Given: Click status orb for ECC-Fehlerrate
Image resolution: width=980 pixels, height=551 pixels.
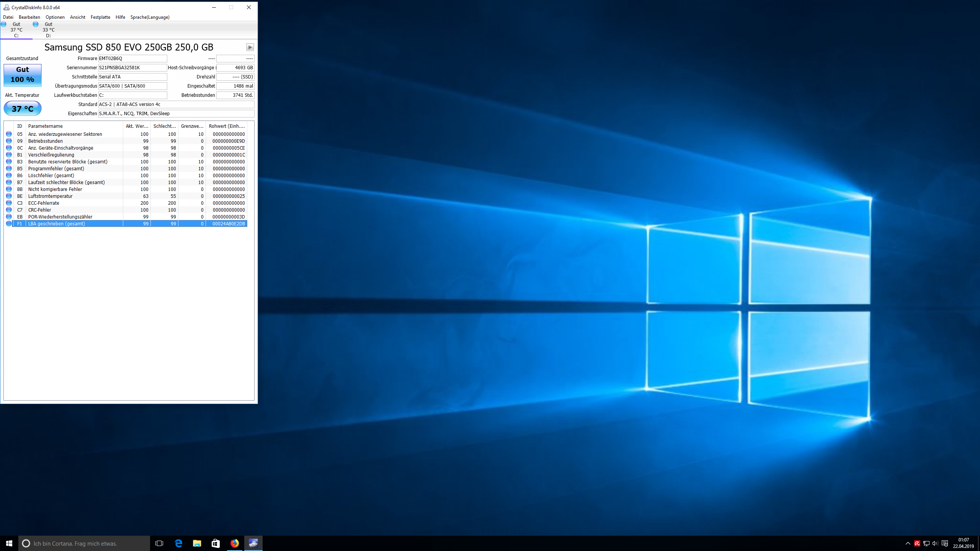Looking at the screenshot, I should (x=9, y=203).
